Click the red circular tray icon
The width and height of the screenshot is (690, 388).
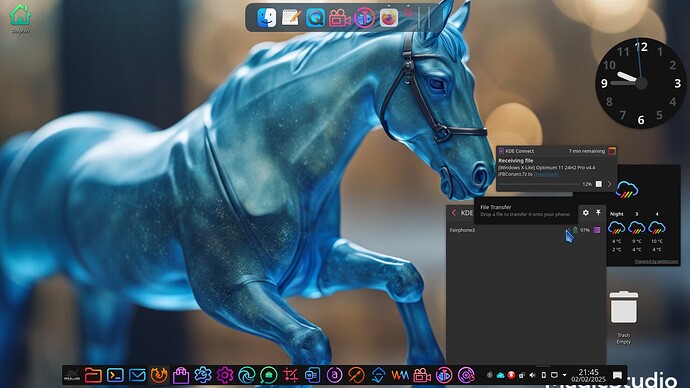pyautogui.click(x=511, y=375)
